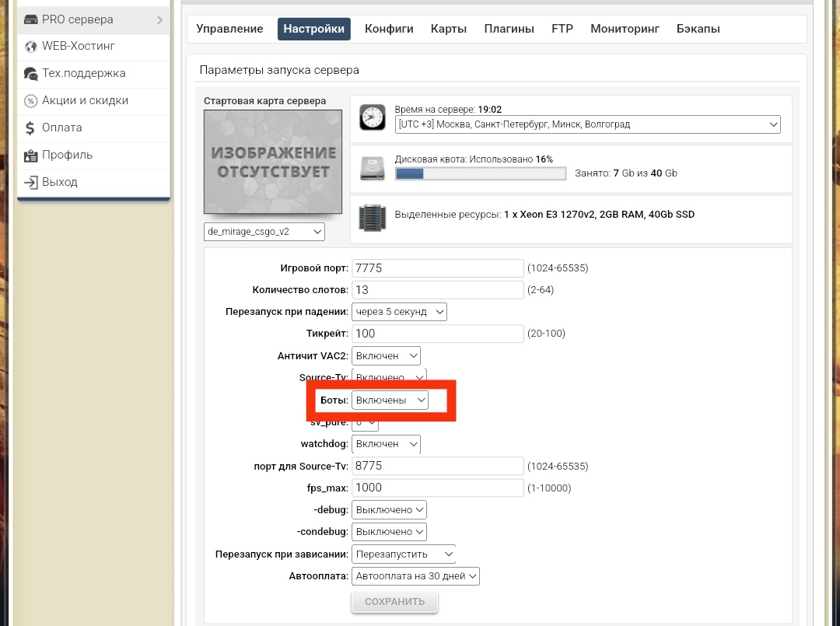Click the PRO сервера server icon
840x626 pixels.
(31, 19)
